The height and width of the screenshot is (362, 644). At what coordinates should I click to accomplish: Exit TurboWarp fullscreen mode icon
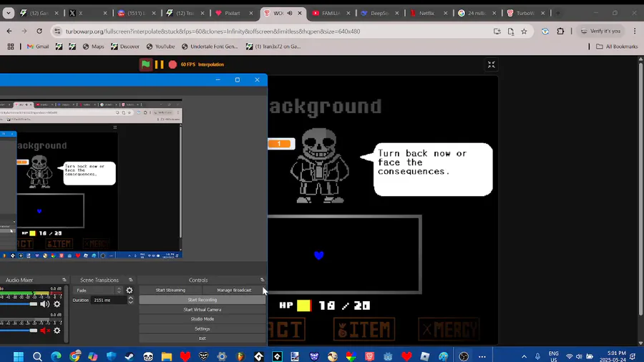point(491,64)
